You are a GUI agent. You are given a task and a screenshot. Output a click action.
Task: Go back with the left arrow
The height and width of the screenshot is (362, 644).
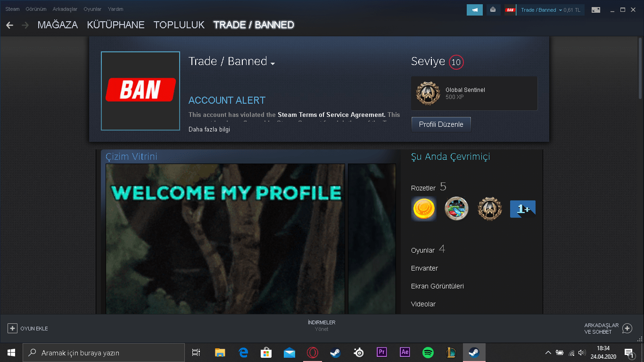(x=9, y=25)
